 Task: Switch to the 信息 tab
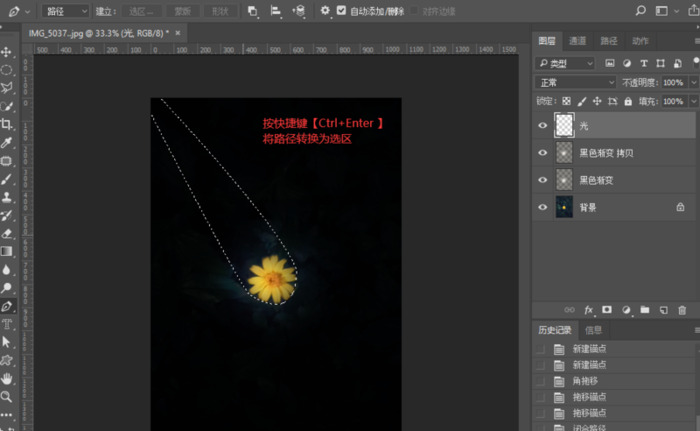pyautogui.click(x=593, y=329)
